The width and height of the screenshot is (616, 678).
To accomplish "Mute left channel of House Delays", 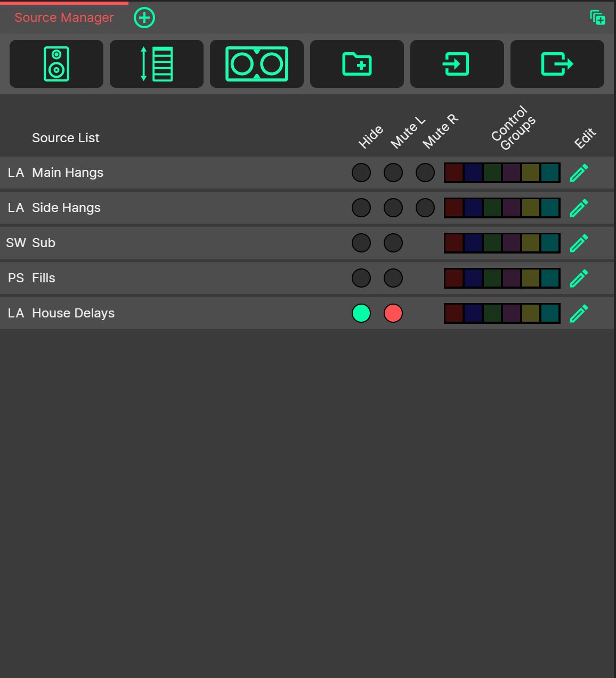I will 393,313.
